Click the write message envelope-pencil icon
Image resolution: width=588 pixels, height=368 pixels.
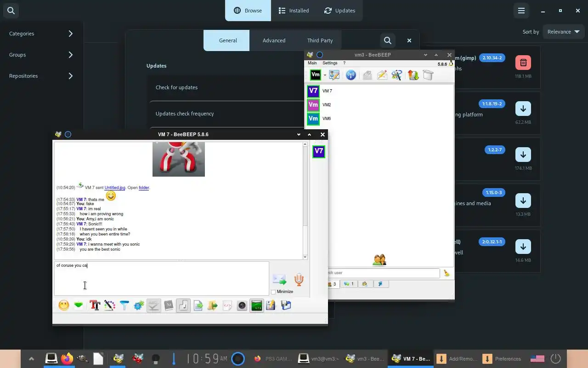(382, 75)
